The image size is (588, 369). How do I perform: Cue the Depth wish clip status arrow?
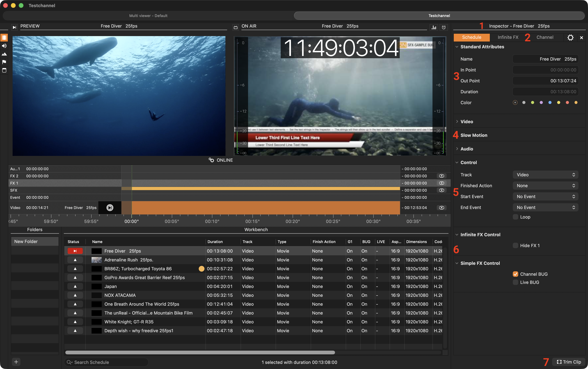75,330
